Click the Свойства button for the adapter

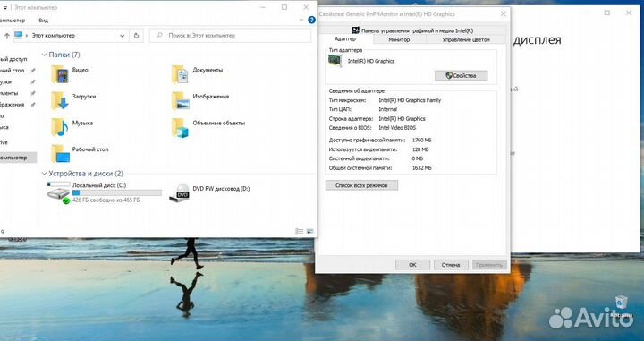coord(462,75)
